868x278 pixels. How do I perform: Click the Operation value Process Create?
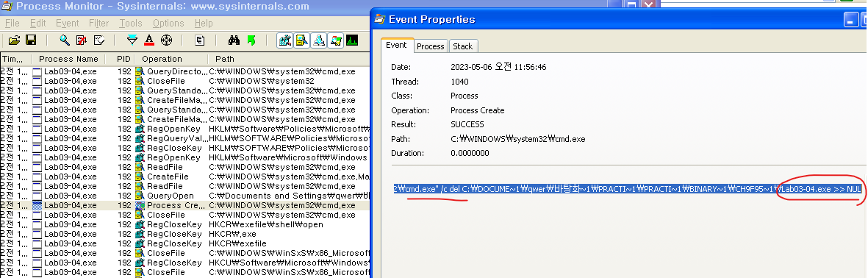[x=478, y=110]
